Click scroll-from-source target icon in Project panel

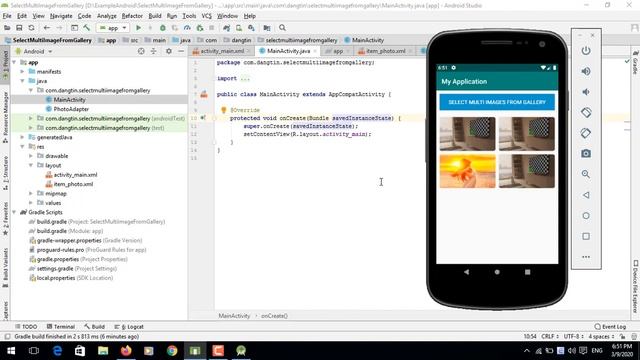pyautogui.click(x=141, y=51)
